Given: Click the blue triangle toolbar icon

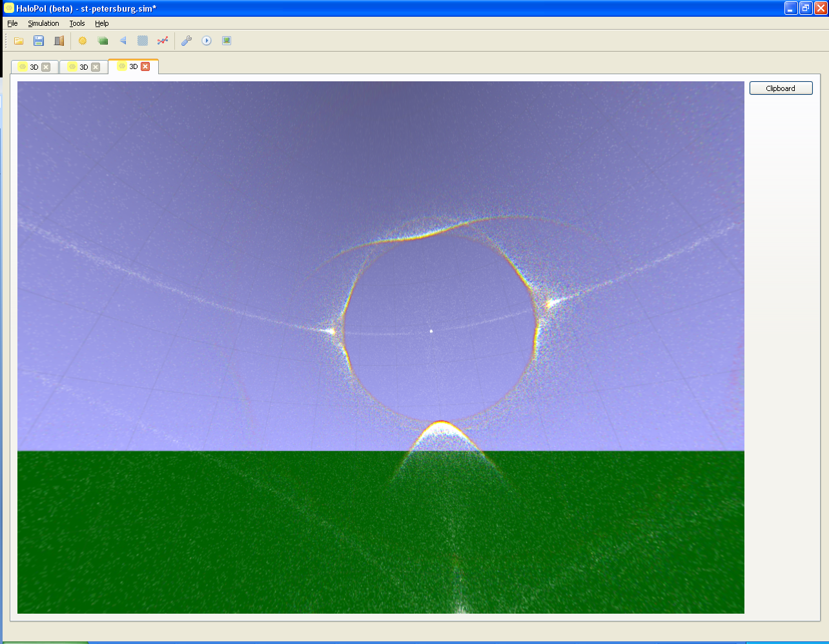Looking at the screenshot, I should (123, 41).
